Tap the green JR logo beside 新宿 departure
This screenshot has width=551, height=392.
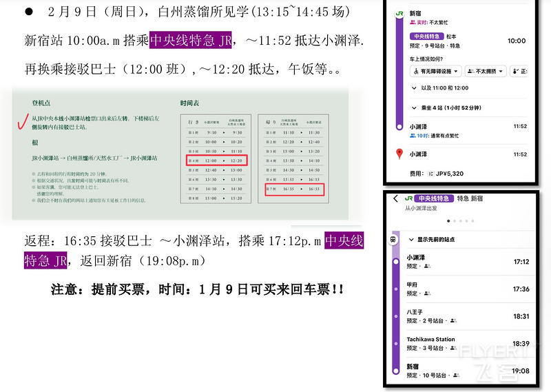tap(399, 14)
